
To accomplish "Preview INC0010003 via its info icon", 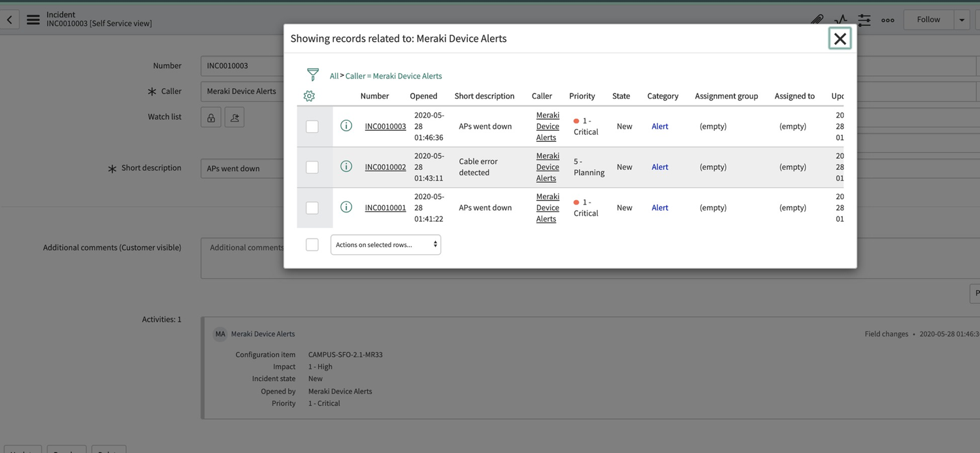I will click(x=346, y=126).
